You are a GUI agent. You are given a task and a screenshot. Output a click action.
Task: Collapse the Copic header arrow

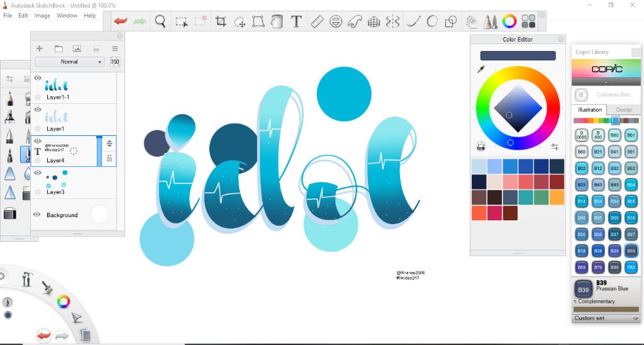pos(606,82)
